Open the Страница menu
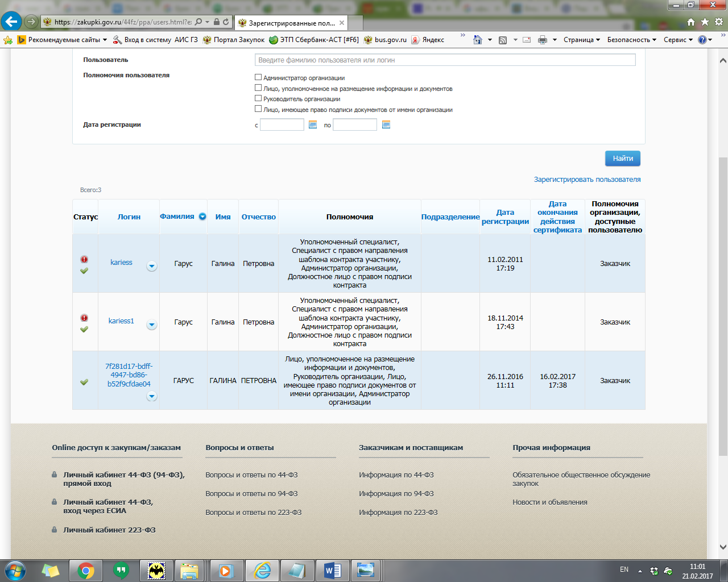The image size is (728, 582). point(581,40)
